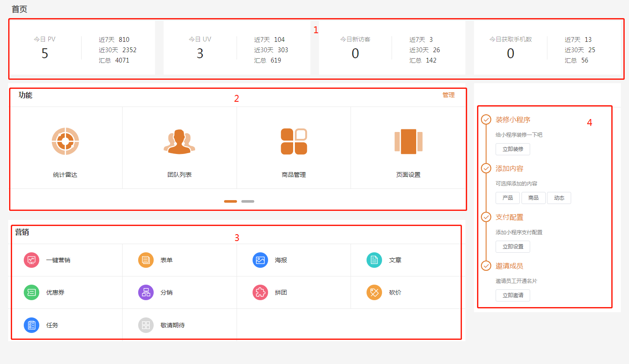629x364 pixels.
Task: Click the 一键营销 marketing icon
Action: tap(32, 260)
